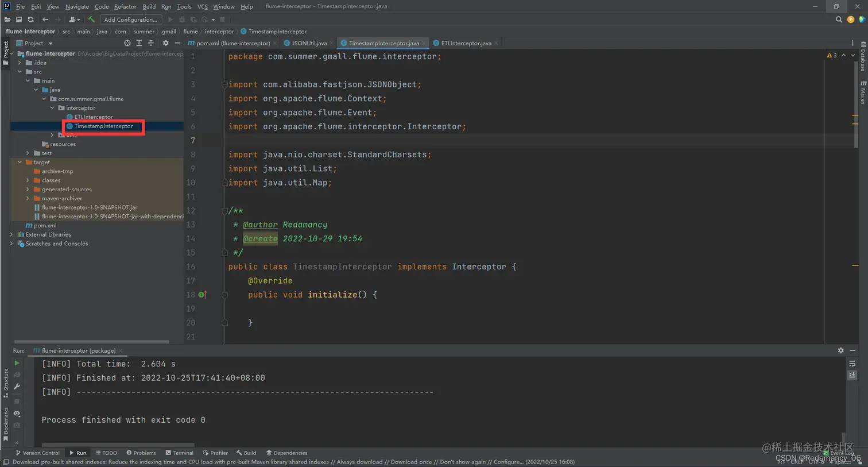The image size is (868, 467).
Task: Hide the Project panel with minus icon
Action: tap(177, 43)
